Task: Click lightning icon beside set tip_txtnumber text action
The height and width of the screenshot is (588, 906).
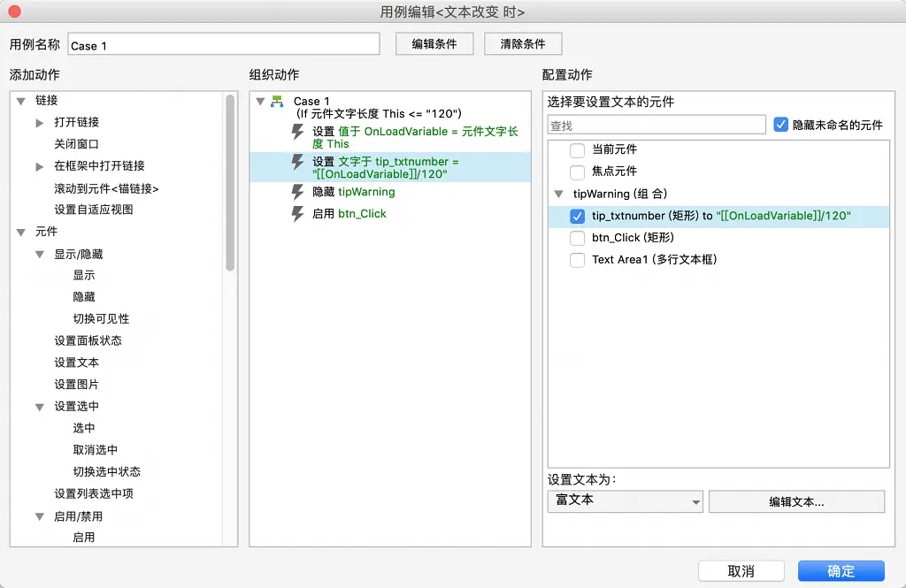Action: pyautogui.click(x=298, y=163)
